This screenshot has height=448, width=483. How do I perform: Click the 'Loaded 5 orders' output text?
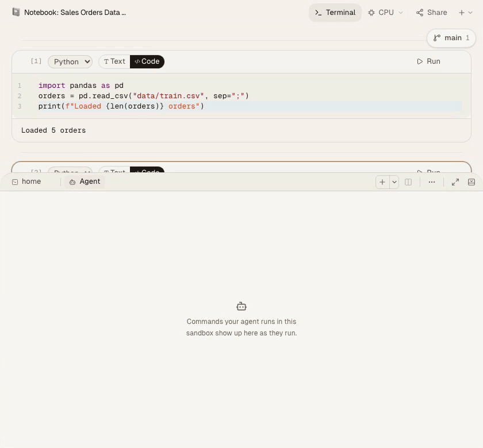tap(53, 130)
